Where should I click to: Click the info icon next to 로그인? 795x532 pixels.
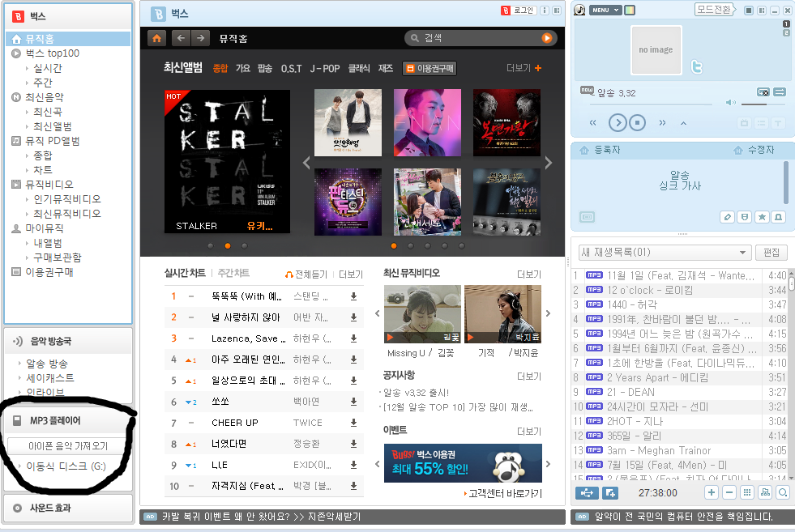(x=545, y=11)
